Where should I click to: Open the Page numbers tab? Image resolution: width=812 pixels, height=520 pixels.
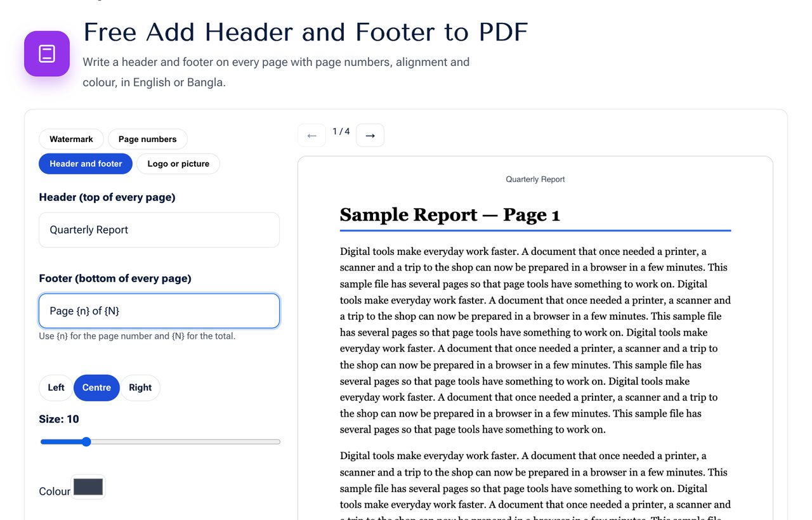tap(148, 139)
